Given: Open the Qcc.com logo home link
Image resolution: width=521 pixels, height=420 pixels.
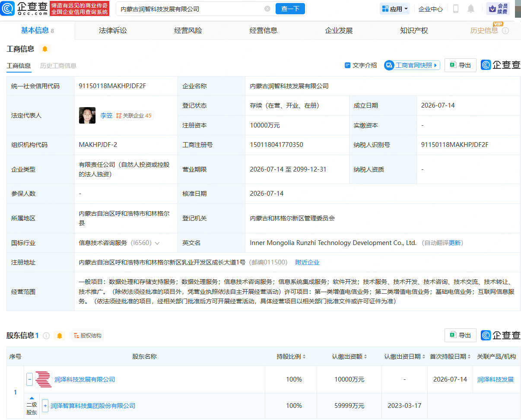Looking at the screenshot, I should (24, 8).
